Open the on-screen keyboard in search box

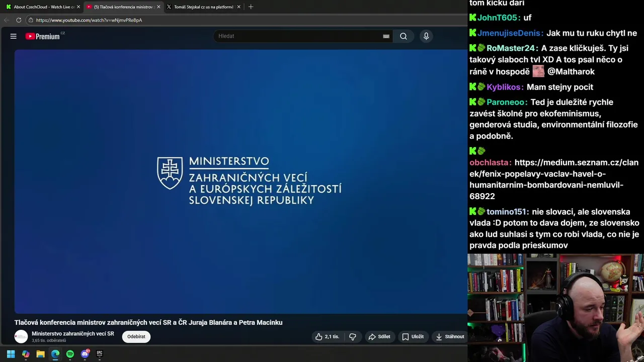pos(386,36)
